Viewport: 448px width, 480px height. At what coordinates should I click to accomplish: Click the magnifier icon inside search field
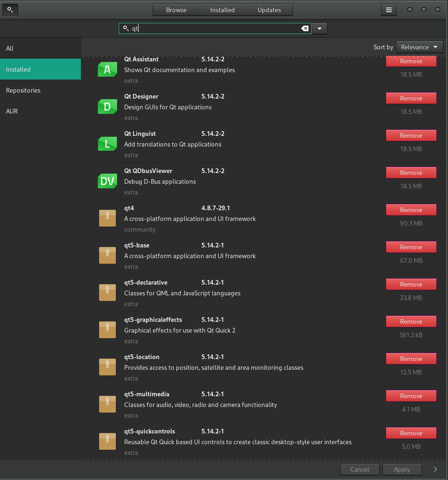(x=126, y=28)
